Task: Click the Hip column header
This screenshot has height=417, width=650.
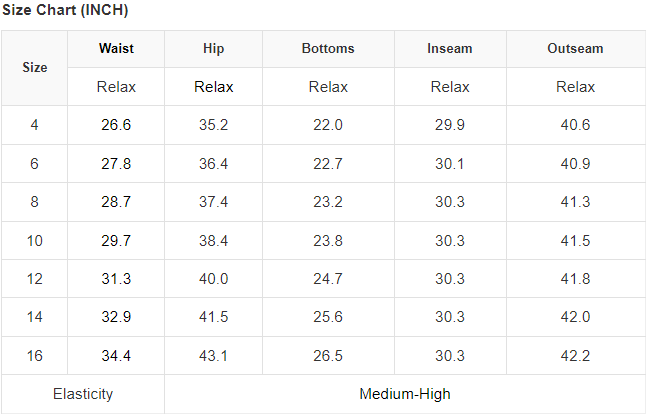Action: coord(213,48)
